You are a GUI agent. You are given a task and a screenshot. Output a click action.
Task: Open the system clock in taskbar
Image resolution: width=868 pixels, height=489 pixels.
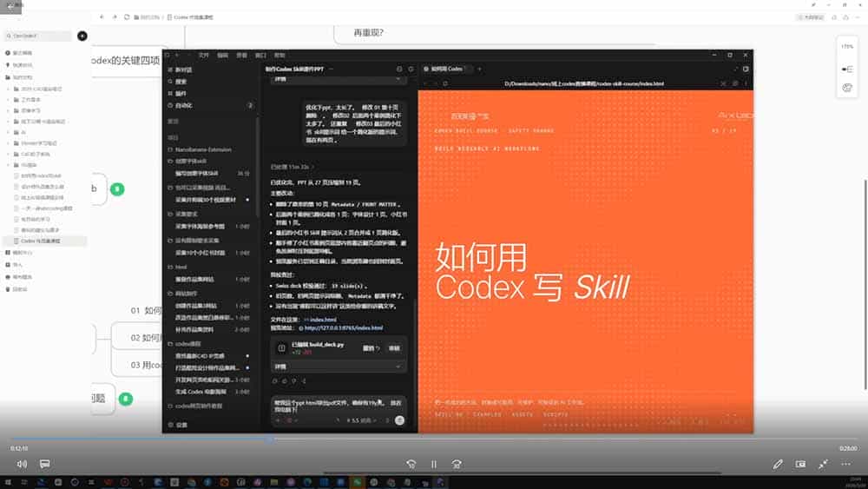click(x=856, y=482)
